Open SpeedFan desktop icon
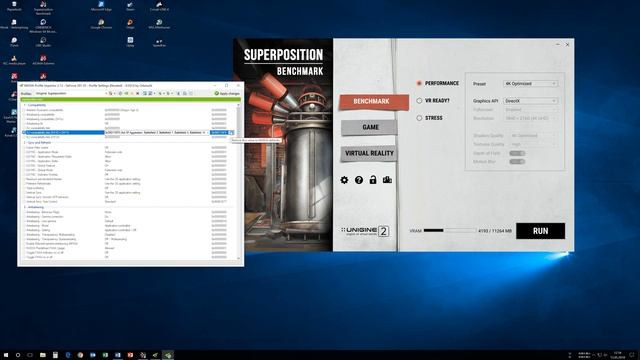Screen dimensions: 640x360 (159, 43)
